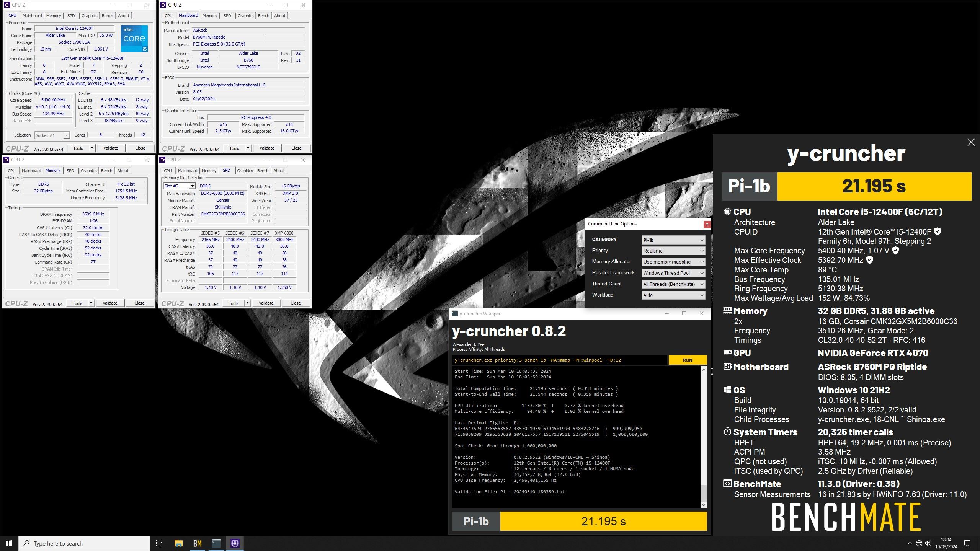Click the GPU section icon in BenchMate panel
The height and width of the screenshot is (551, 980).
coord(727,353)
